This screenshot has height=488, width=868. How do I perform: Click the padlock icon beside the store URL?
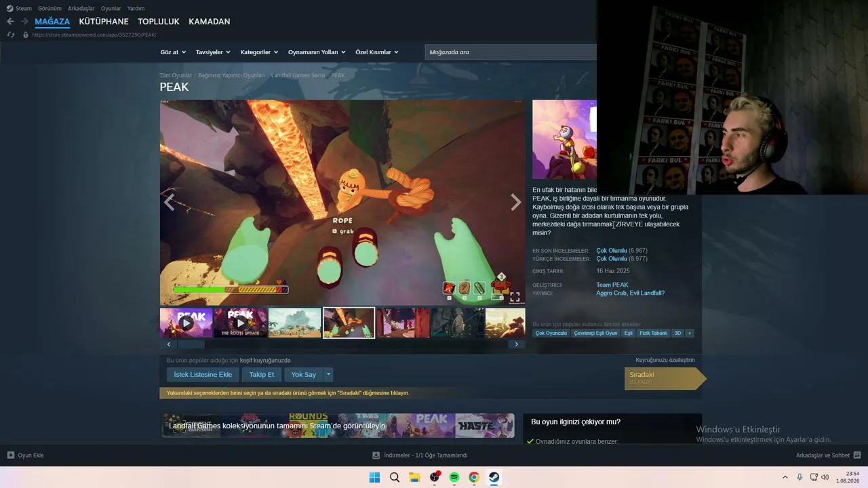(26, 35)
